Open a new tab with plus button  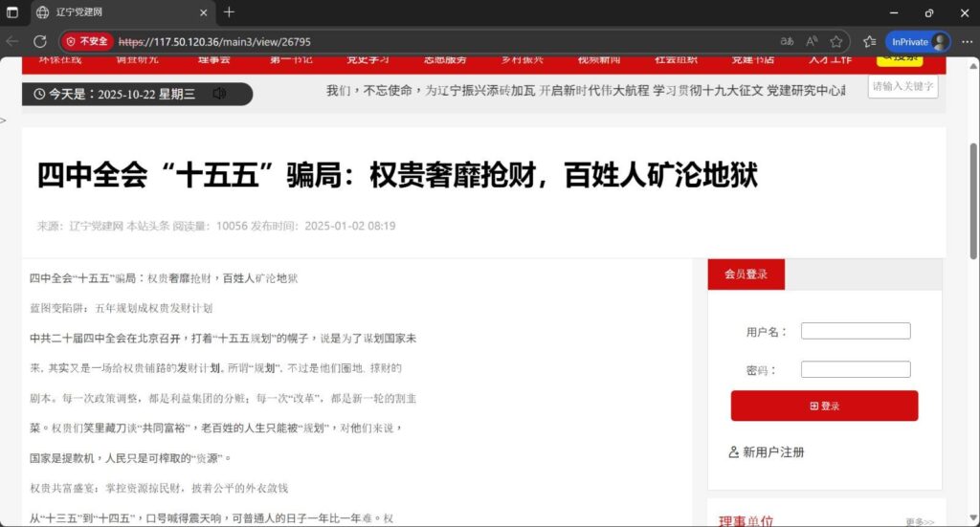[229, 12]
